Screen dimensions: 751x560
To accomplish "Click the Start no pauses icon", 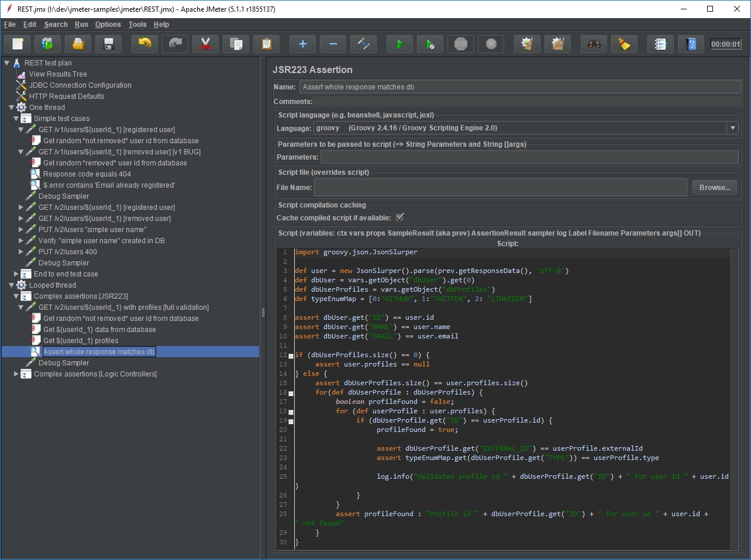I will (x=430, y=44).
